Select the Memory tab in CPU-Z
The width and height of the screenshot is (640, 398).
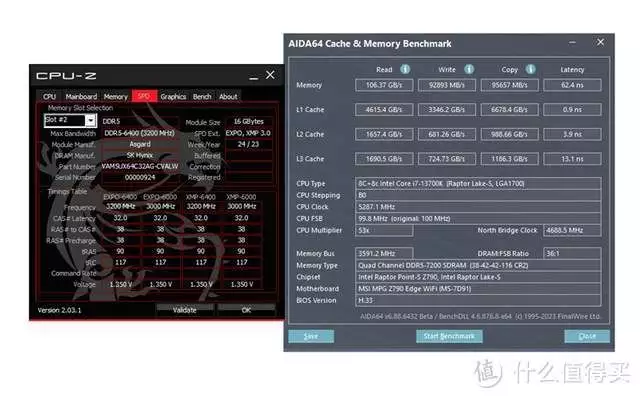coord(116,96)
